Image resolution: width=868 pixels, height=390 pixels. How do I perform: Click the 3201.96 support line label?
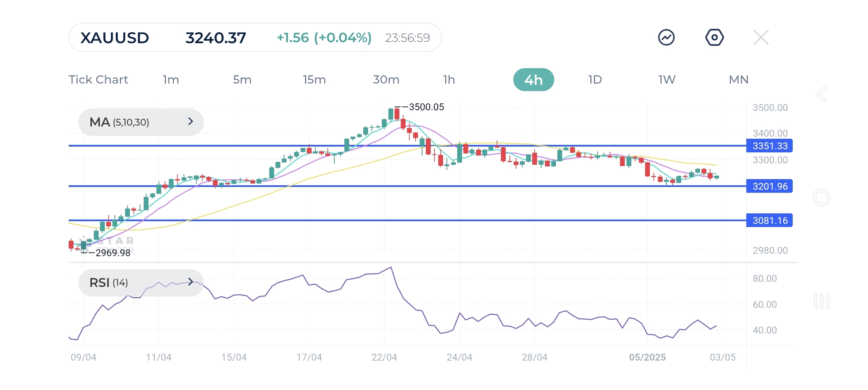point(769,186)
